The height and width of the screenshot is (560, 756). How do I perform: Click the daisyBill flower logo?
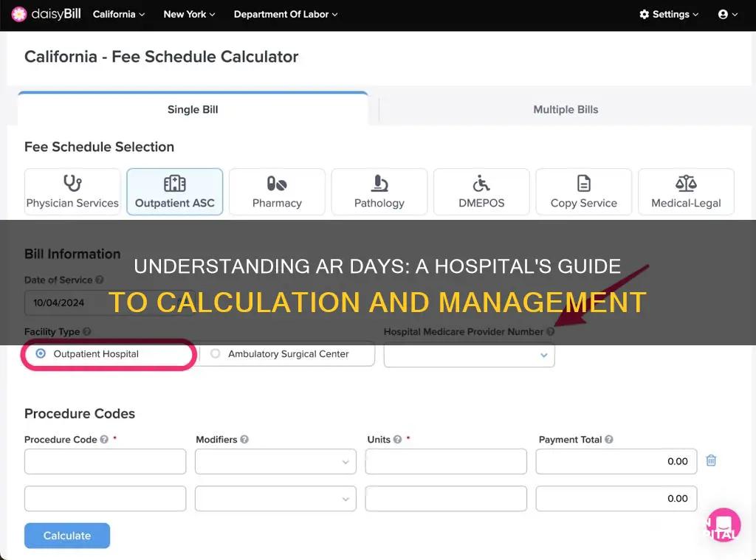point(18,15)
